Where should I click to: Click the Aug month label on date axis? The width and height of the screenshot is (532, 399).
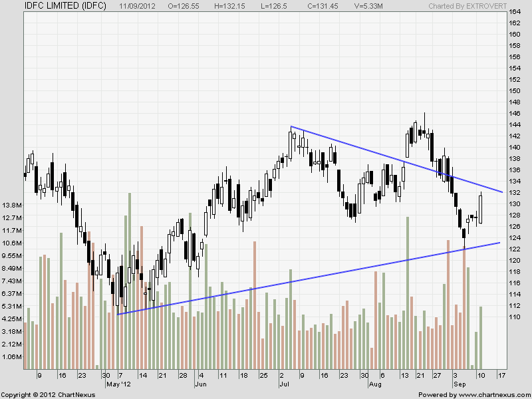(x=376, y=384)
